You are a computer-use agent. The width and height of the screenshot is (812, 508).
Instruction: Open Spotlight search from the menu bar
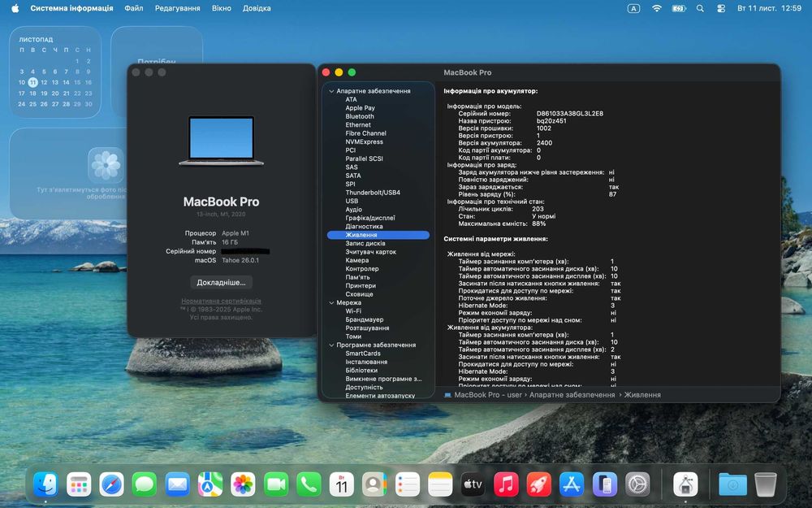point(700,8)
